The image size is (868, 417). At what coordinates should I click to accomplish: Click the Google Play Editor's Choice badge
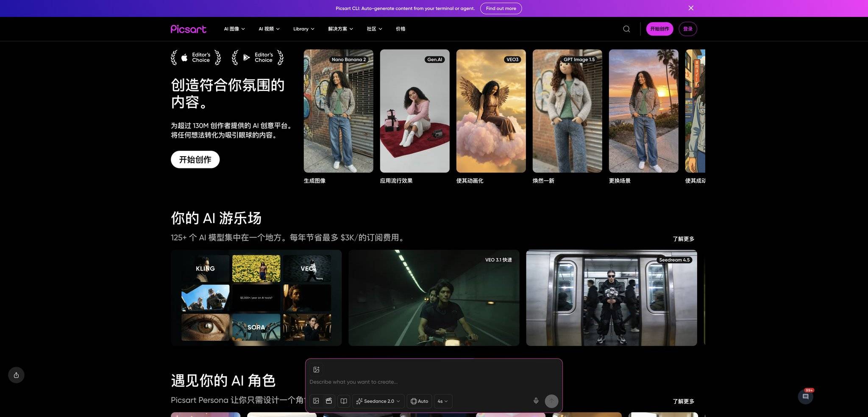[x=258, y=58]
